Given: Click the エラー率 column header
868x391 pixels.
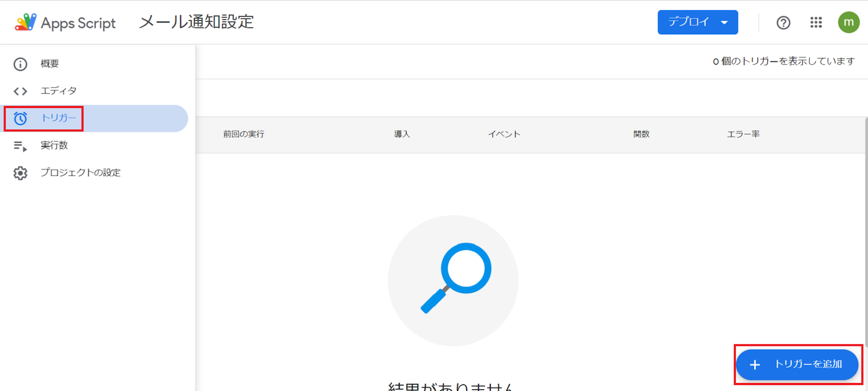Looking at the screenshot, I should pyautogui.click(x=743, y=134).
